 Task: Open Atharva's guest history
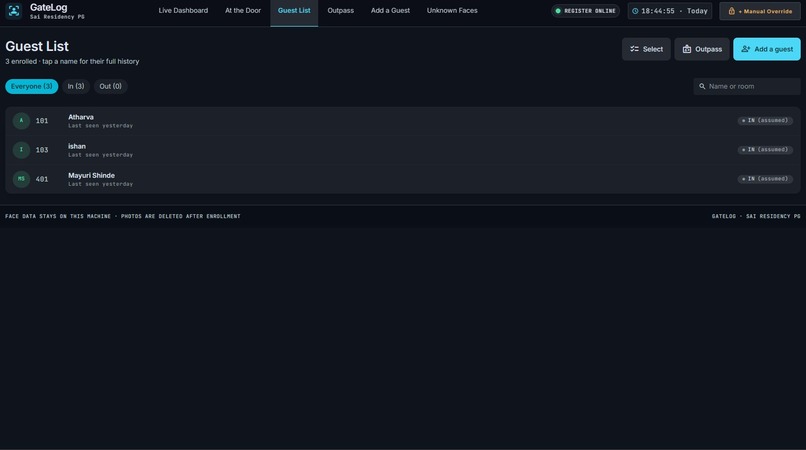coord(402,121)
